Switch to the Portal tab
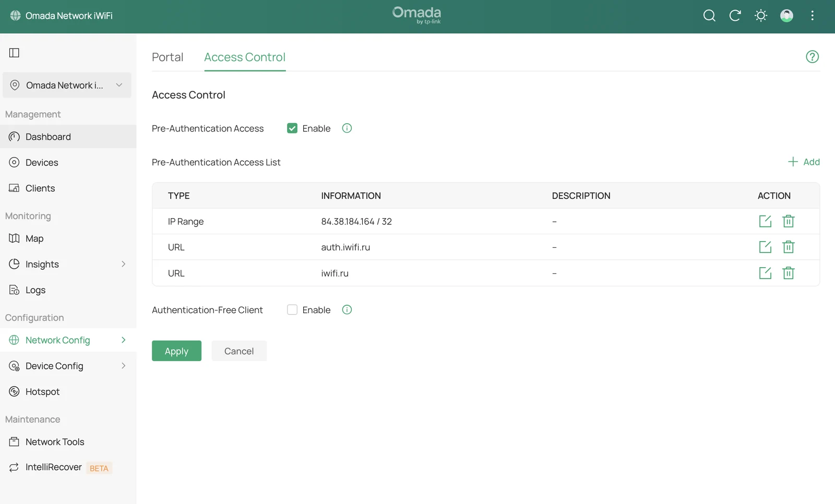 pos(168,57)
